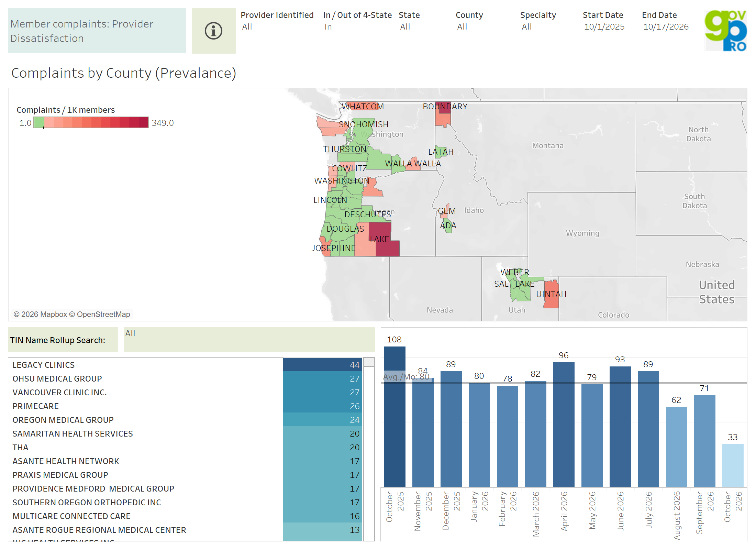The height and width of the screenshot is (550, 756).
Task: Edit the Start Date value 10/1/2025
Action: [x=604, y=27]
